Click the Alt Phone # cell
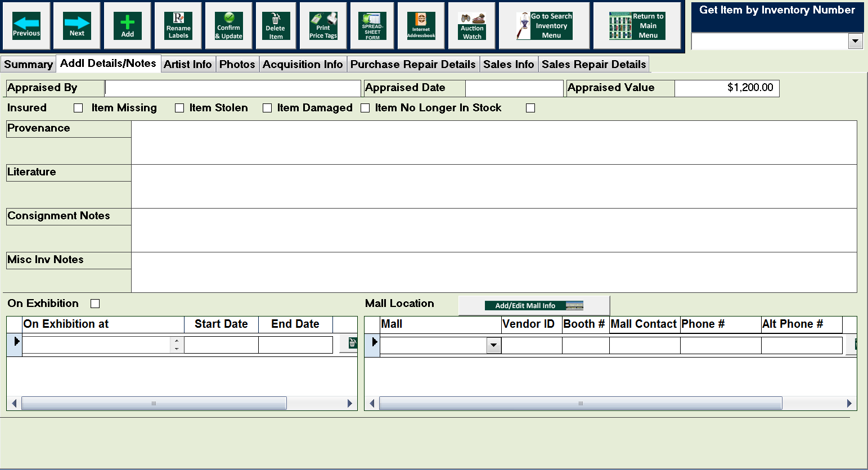The height and width of the screenshot is (470, 868). tap(802, 345)
